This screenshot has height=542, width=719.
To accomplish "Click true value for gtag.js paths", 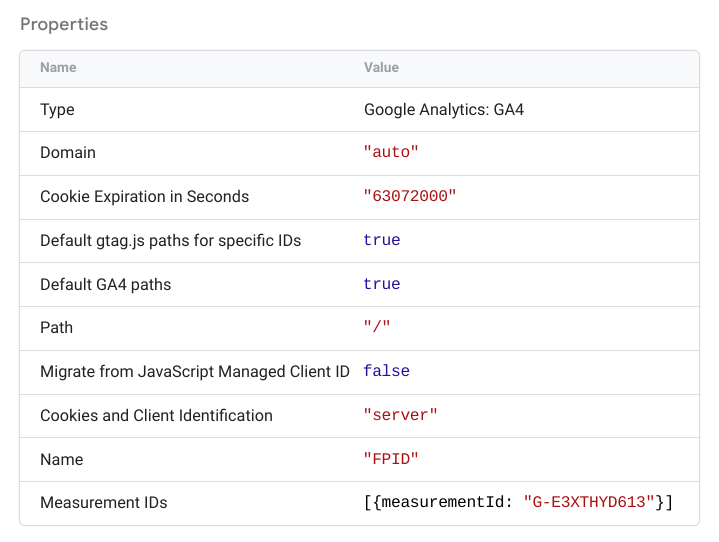I will tap(382, 241).
